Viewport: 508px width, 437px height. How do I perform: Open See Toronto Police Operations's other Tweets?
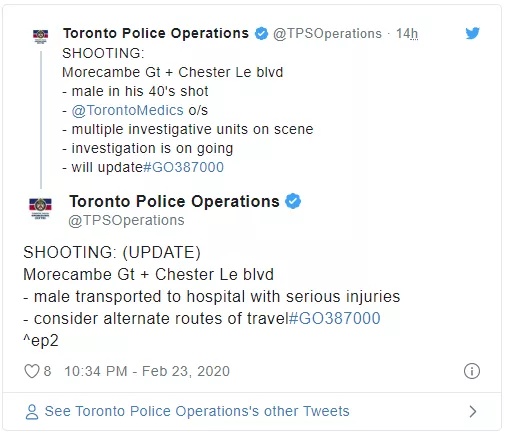(x=197, y=411)
